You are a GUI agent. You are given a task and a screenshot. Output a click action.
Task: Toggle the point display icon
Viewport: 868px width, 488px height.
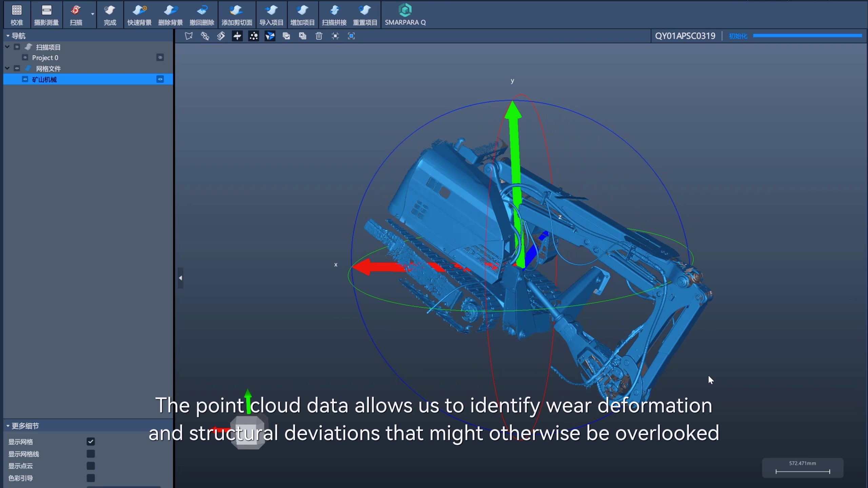pos(254,36)
